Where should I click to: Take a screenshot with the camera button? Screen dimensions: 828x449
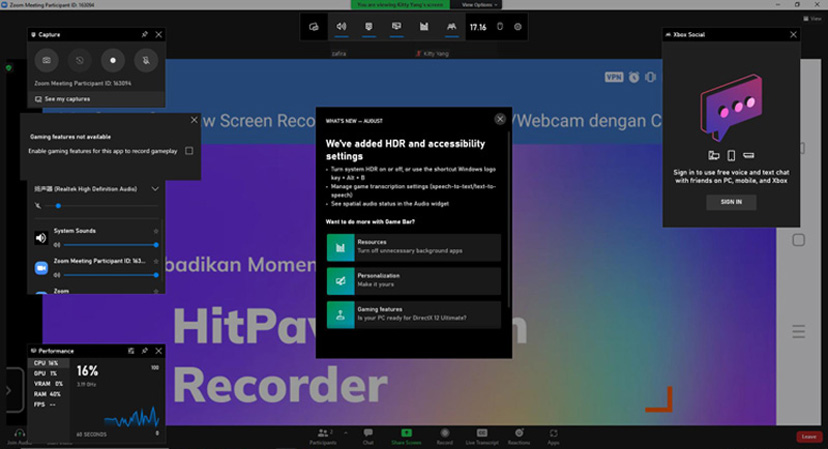[46, 60]
